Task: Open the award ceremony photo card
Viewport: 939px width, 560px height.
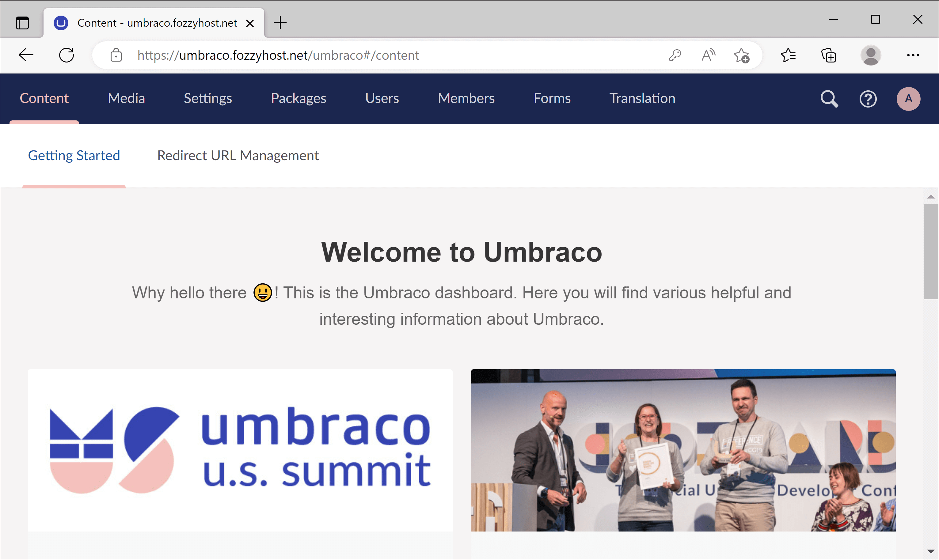Action: pyautogui.click(x=683, y=450)
